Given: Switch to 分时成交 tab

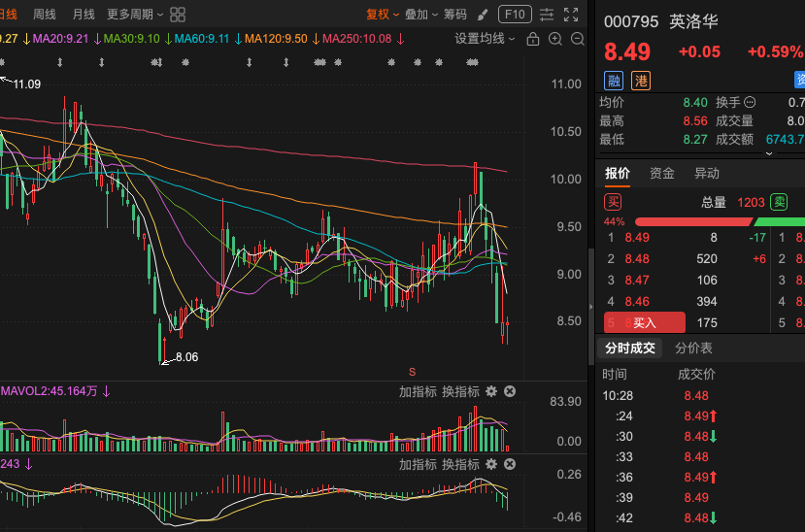Looking at the screenshot, I should click(630, 349).
